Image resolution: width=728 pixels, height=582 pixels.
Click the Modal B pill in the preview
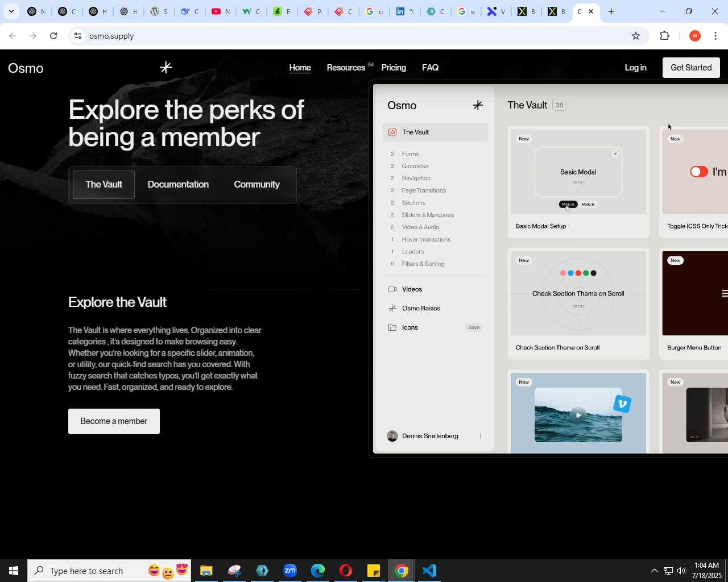[x=588, y=205]
